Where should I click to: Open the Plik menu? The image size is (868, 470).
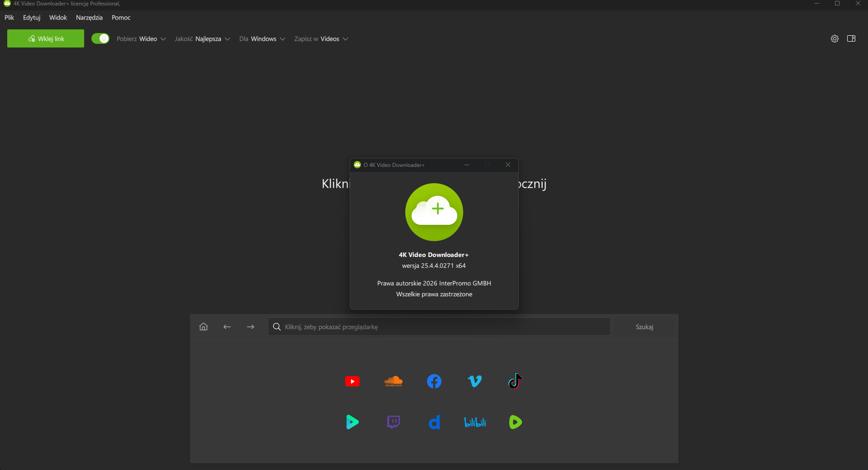click(9, 18)
